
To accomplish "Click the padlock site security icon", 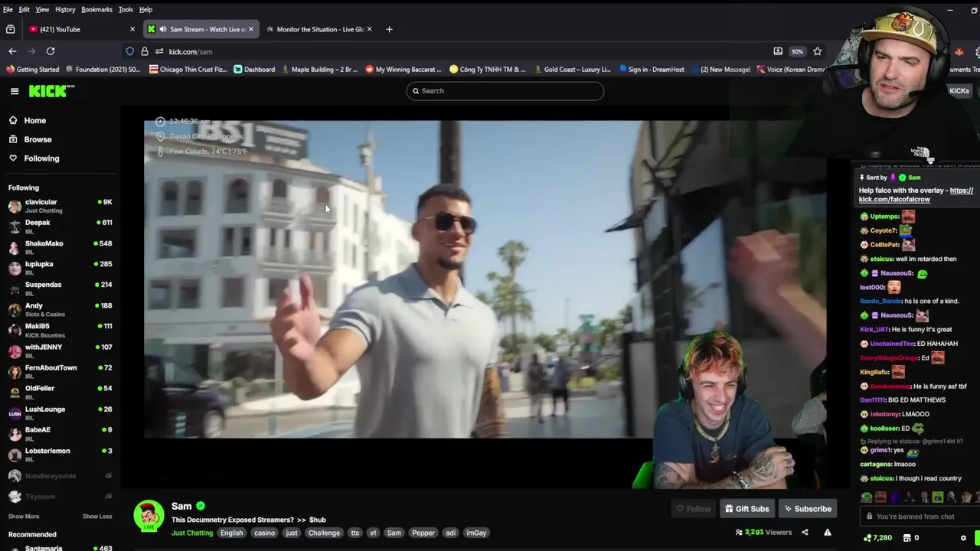I will (145, 51).
